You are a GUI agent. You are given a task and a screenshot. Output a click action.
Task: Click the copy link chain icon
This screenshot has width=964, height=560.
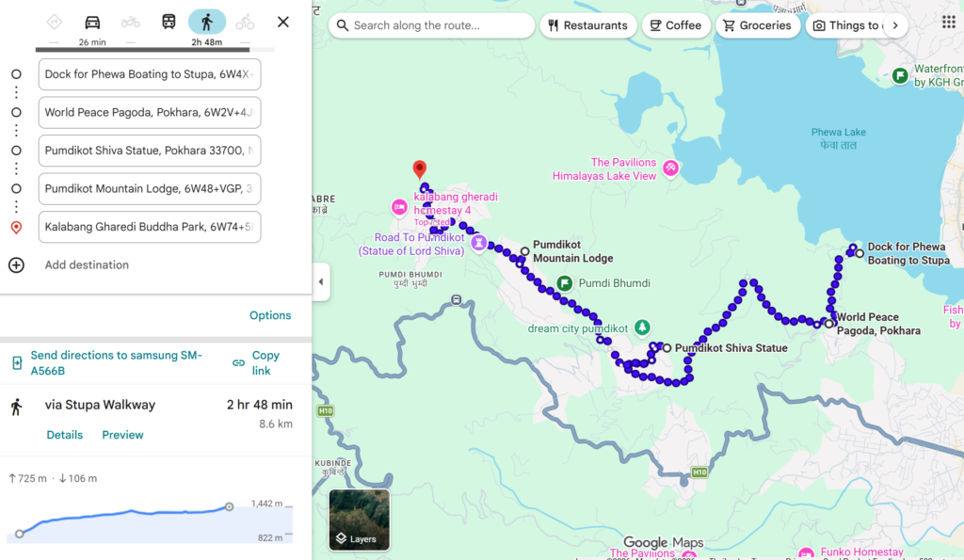click(238, 362)
